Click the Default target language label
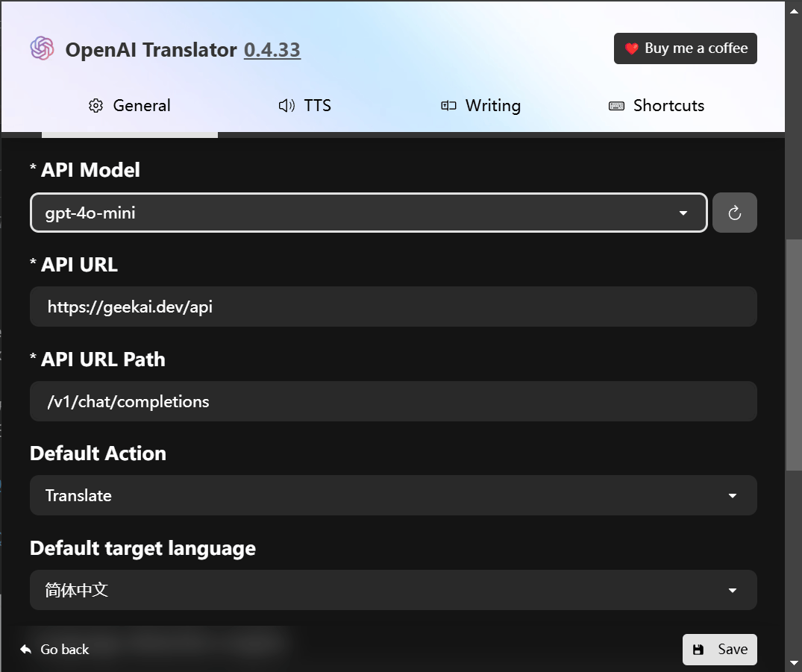The image size is (802, 672). coord(142,548)
